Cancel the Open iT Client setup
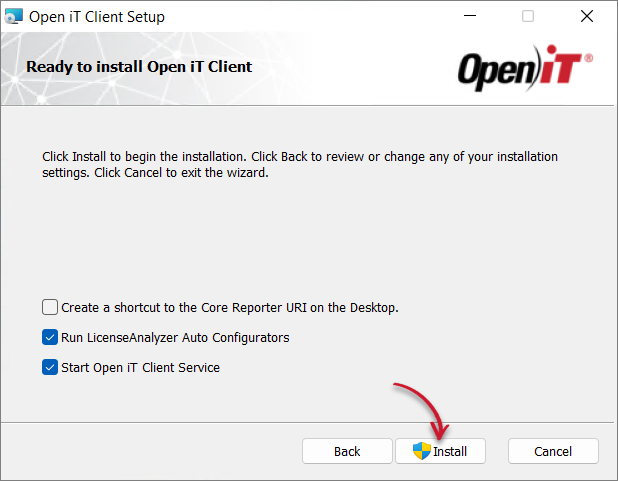 pos(553,451)
